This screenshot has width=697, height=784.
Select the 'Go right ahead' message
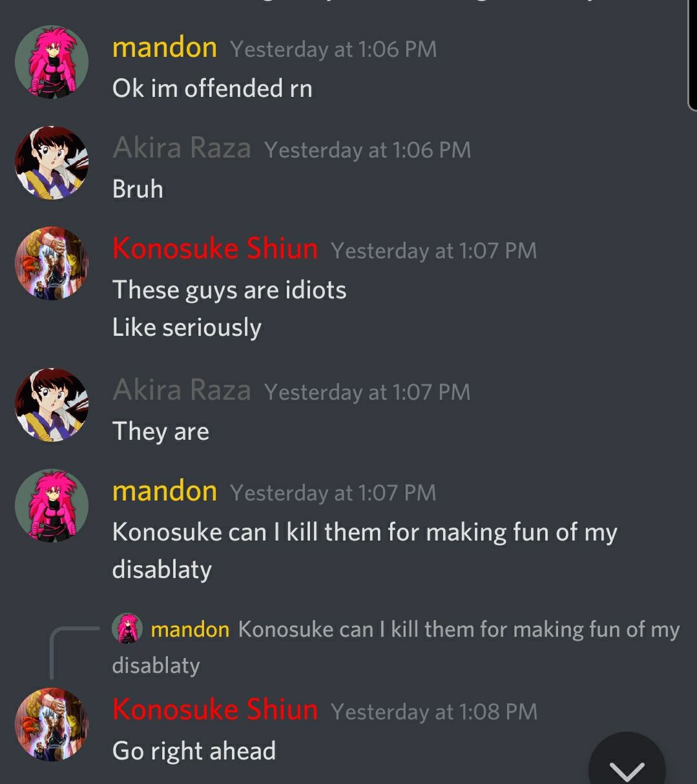click(194, 751)
